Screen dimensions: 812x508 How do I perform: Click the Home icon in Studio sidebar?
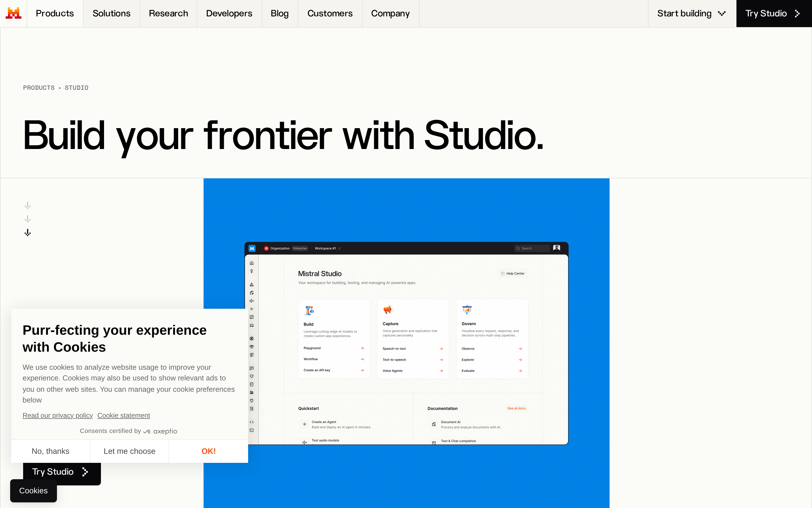pyautogui.click(x=252, y=263)
